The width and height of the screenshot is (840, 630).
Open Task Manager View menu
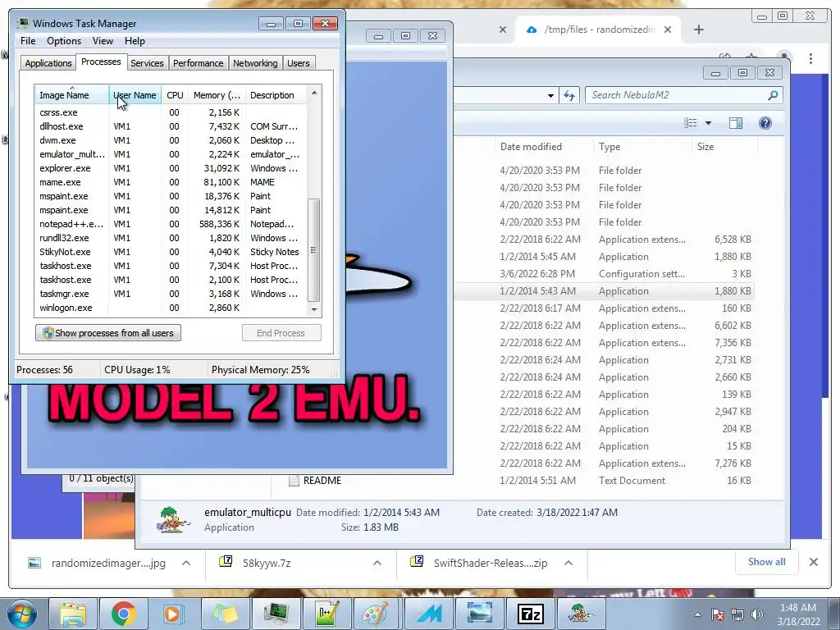(x=103, y=41)
